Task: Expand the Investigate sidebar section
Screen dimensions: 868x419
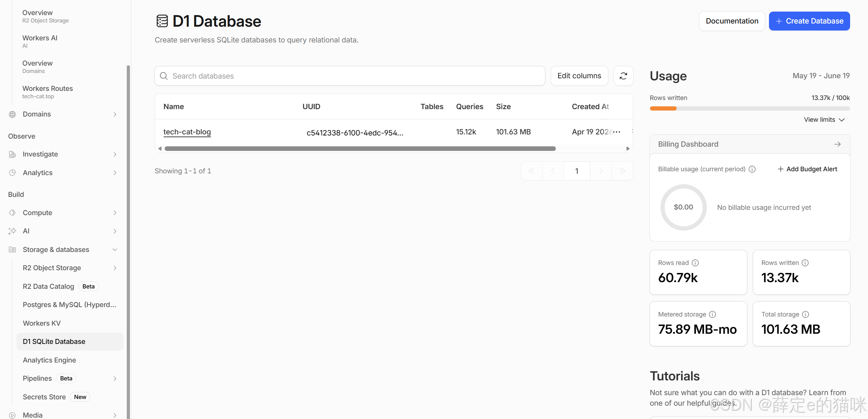Action: coord(115,154)
